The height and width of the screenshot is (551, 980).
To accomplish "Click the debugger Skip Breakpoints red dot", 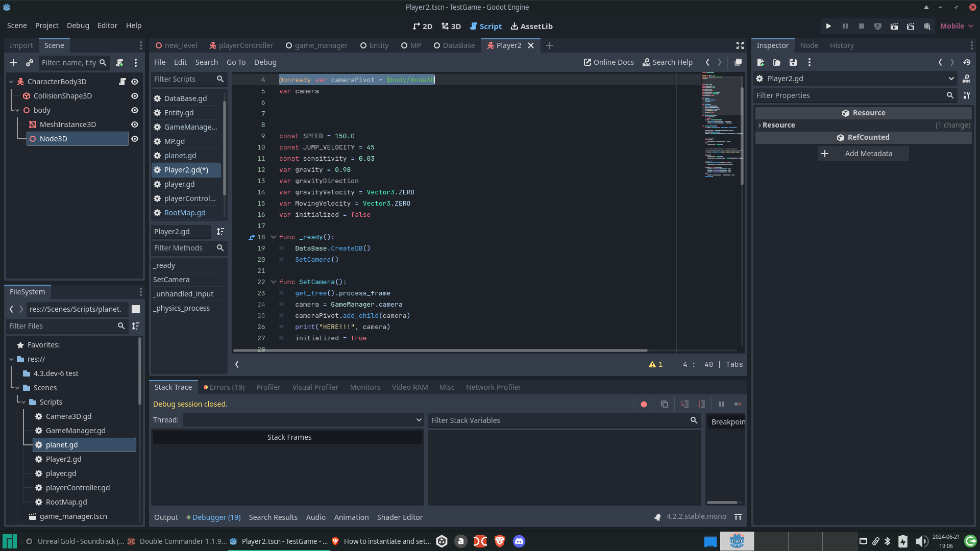I will [644, 404].
